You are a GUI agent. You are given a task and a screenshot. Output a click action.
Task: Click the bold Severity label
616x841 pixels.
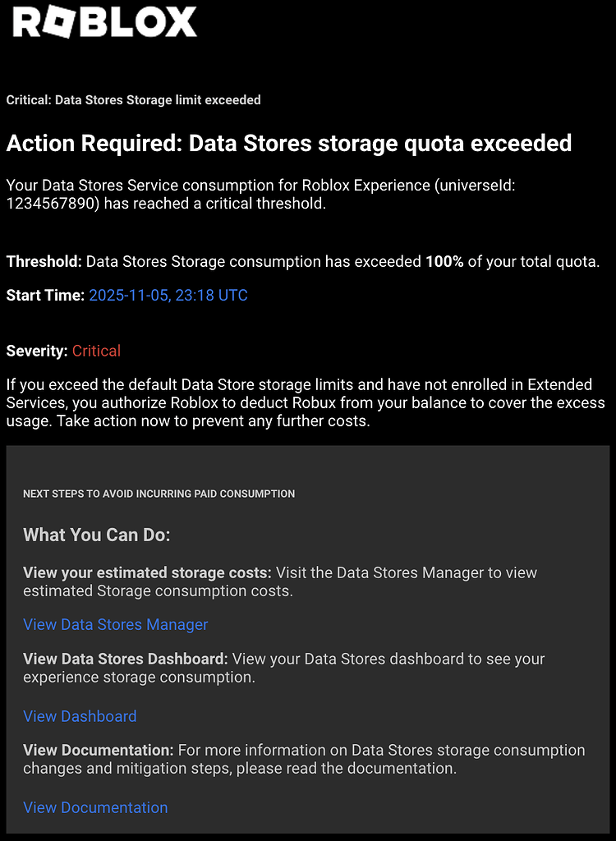[x=37, y=351]
